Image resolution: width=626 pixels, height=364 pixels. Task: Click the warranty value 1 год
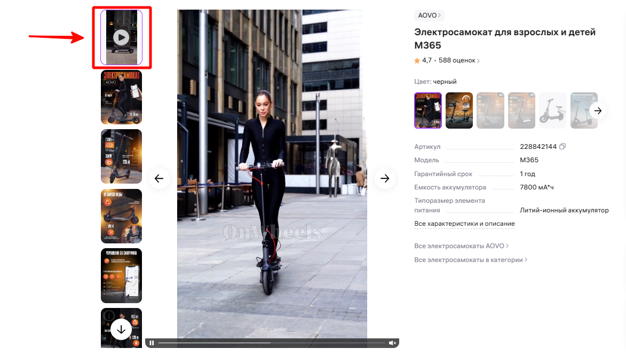click(x=527, y=174)
